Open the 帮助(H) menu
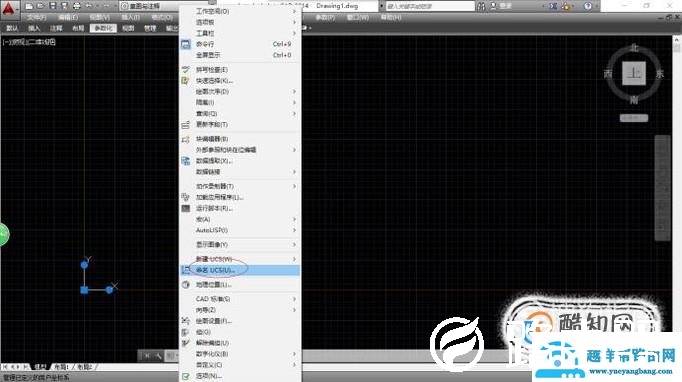The height and width of the screenshot is (382, 682). click(x=391, y=17)
